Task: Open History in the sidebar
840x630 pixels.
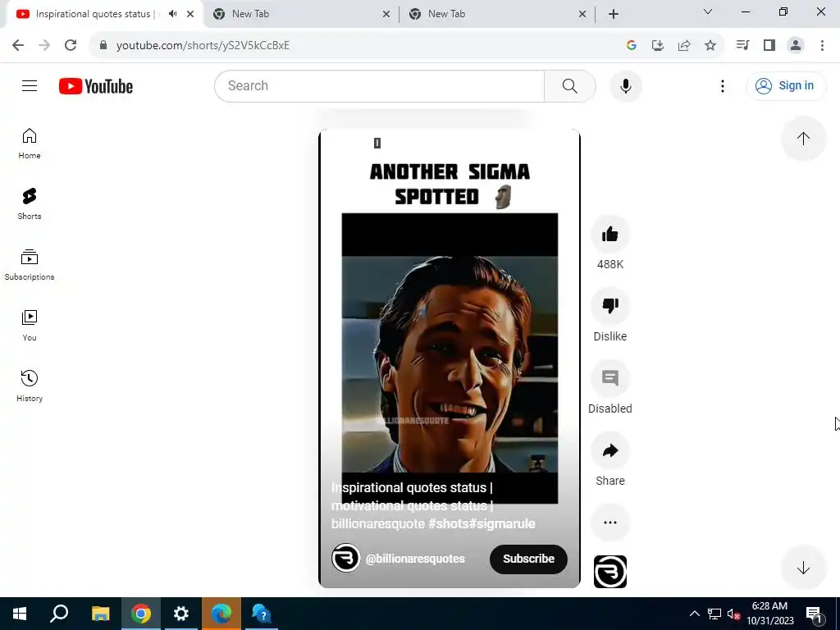Action: 30,386
